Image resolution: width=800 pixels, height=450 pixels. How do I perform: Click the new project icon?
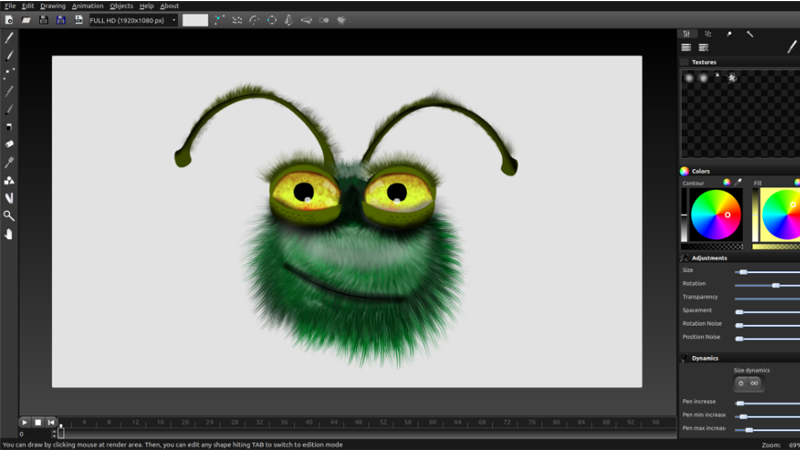[x=8, y=20]
